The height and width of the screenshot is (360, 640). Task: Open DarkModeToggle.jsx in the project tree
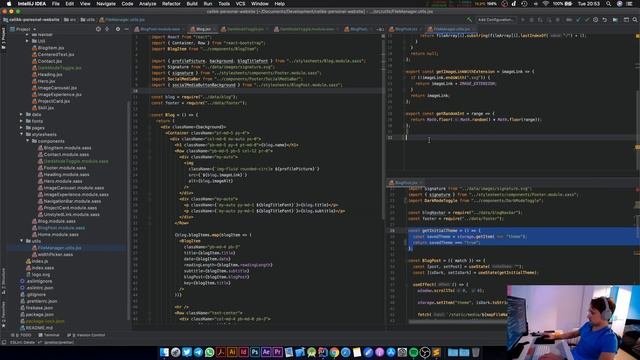pyautogui.click(x=56, y=68)
